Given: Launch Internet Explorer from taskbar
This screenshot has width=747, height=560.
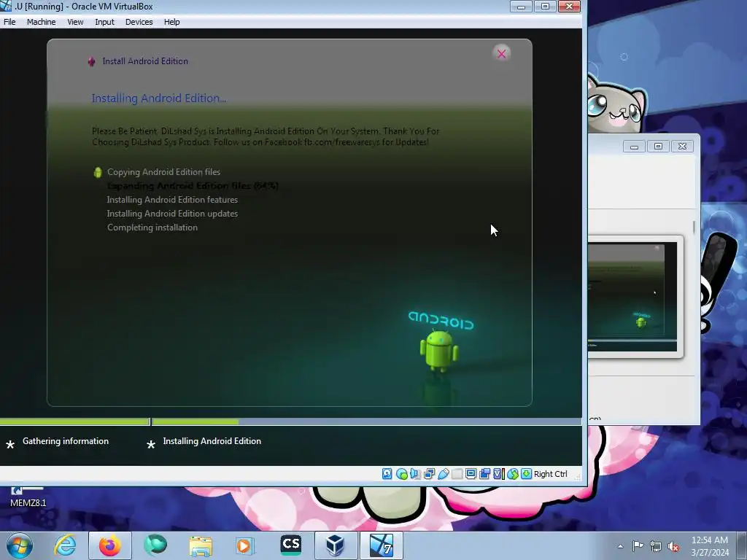Looking at the screenshot, I should click(65, 545).
